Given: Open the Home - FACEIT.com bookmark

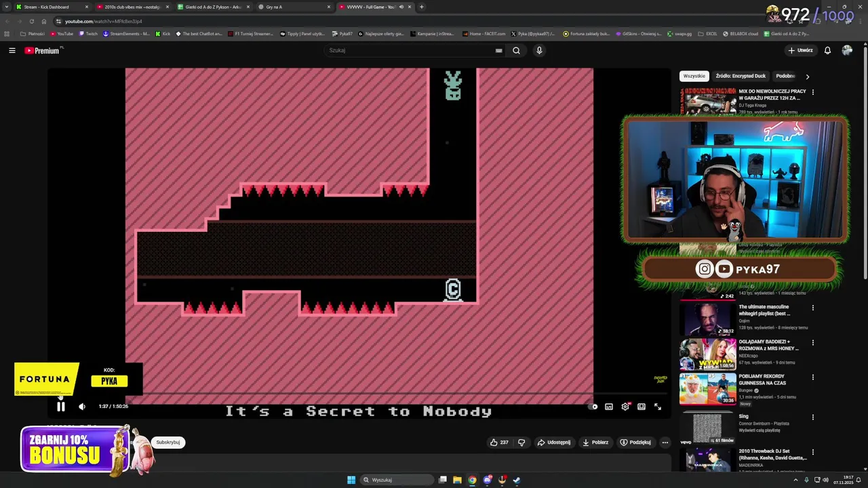Looking at the screenshot, I should [484, 33].
